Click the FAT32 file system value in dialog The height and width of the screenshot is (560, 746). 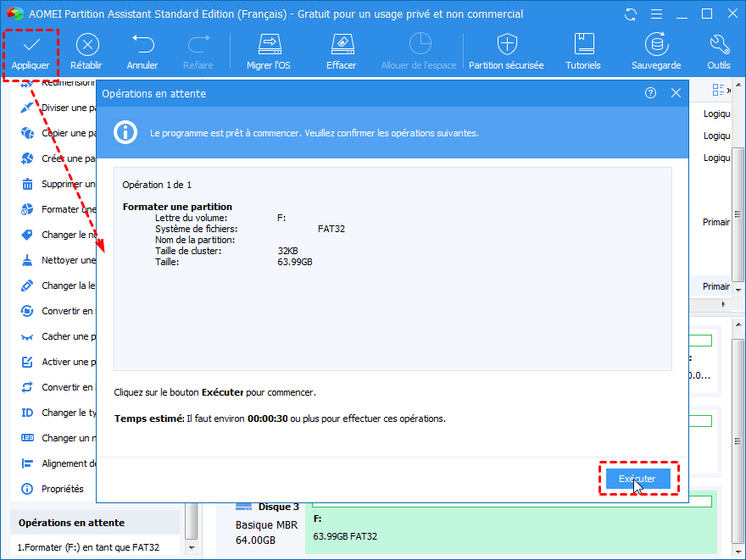(x=331, y=229)
